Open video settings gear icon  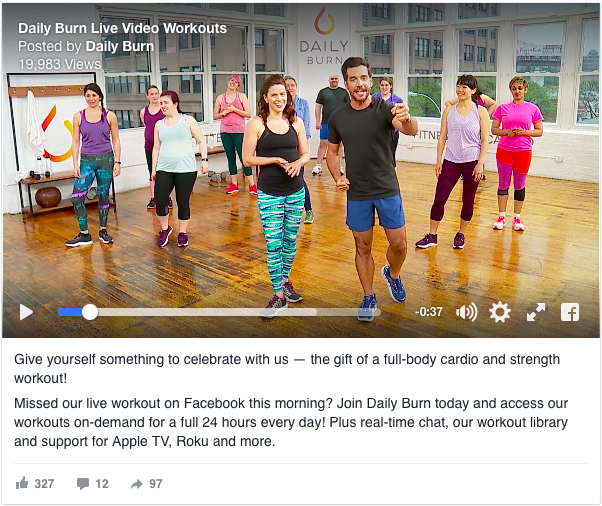[x=500, y=312]
